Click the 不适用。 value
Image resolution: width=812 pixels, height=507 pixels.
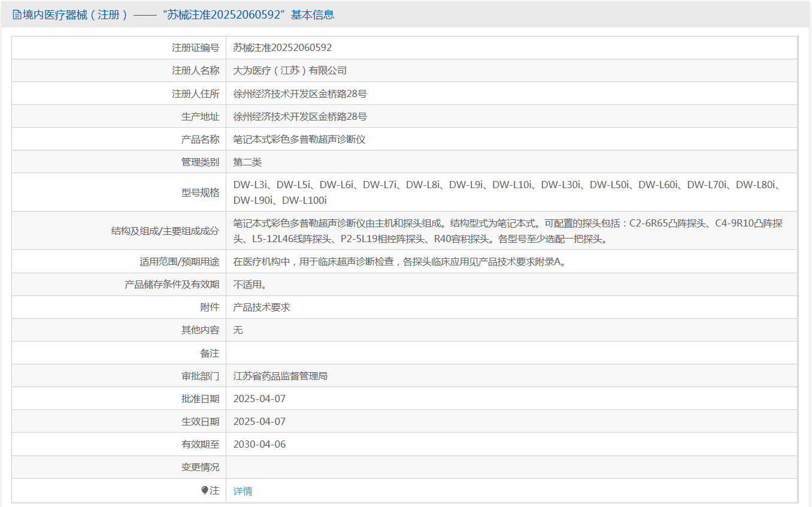pyautogui.click(x=250, y=284)
